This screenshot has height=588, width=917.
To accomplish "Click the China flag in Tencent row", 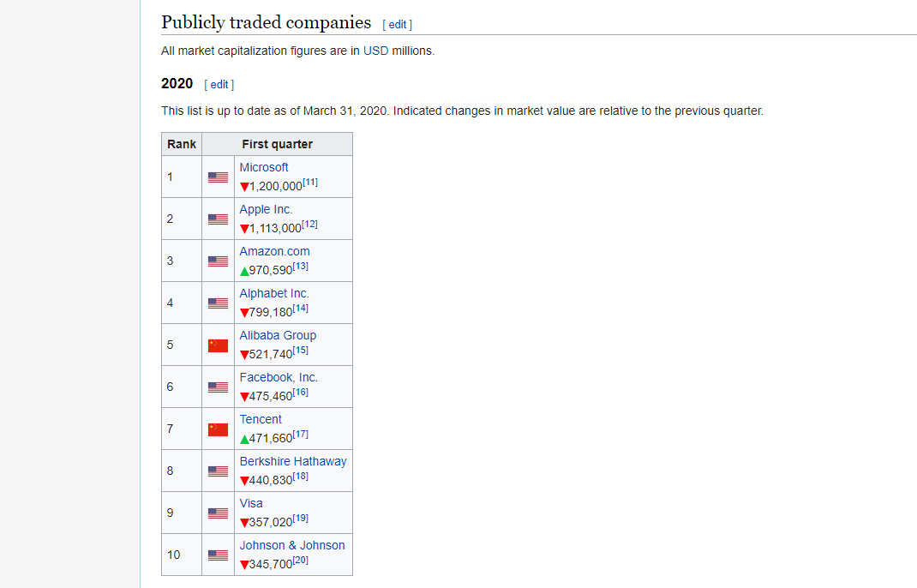I will (x=219, y=429).
